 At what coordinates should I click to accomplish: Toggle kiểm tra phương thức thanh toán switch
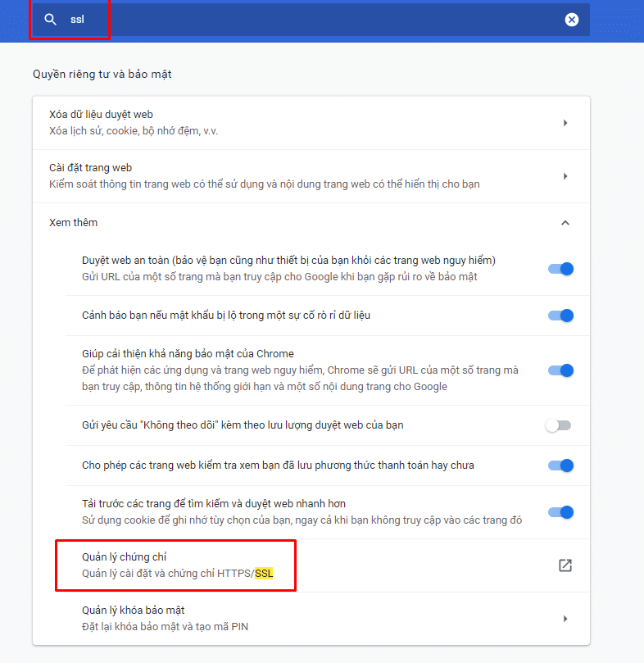click(560, 465)
